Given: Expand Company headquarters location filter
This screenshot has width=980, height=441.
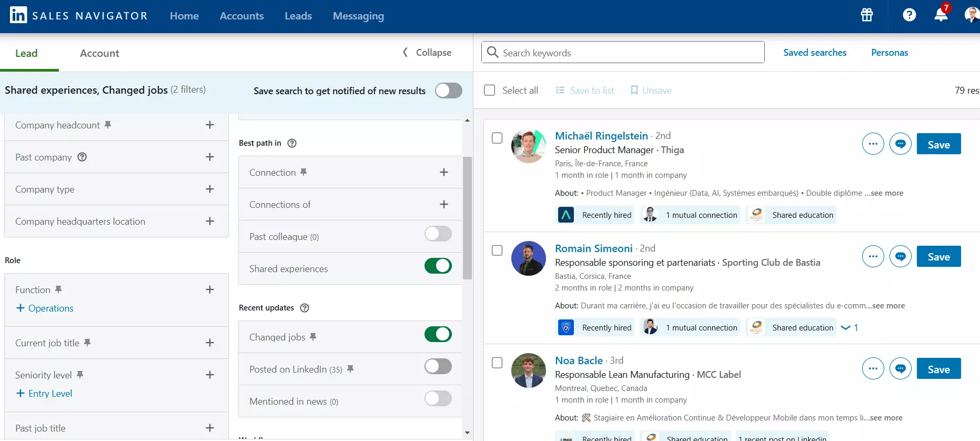Looking at the screenshot, I should (x=210, y=221).
